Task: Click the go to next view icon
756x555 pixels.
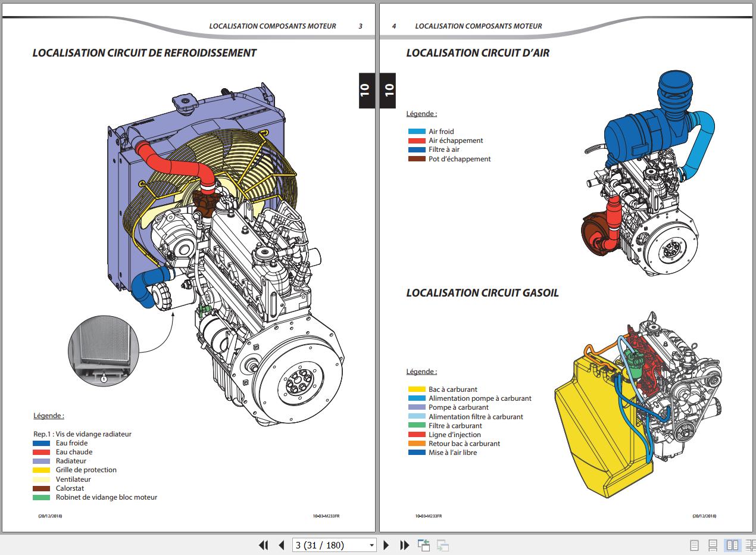Action: click(x=442, y=545)
